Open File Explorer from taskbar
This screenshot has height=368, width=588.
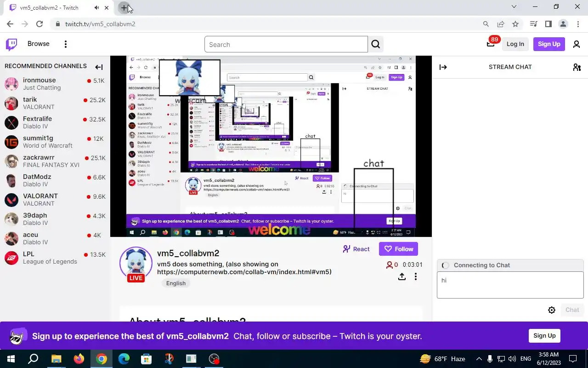pos(56,359)
